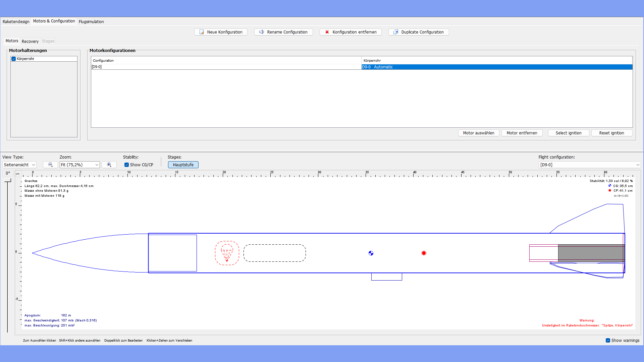Screen dimensions: 644x362
Task: Click the Motor auswählen button
Action: click(478, 133)
